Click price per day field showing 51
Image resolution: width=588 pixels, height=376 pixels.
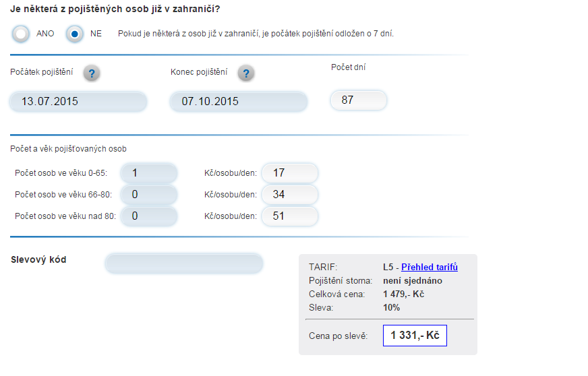click(290, 216)
